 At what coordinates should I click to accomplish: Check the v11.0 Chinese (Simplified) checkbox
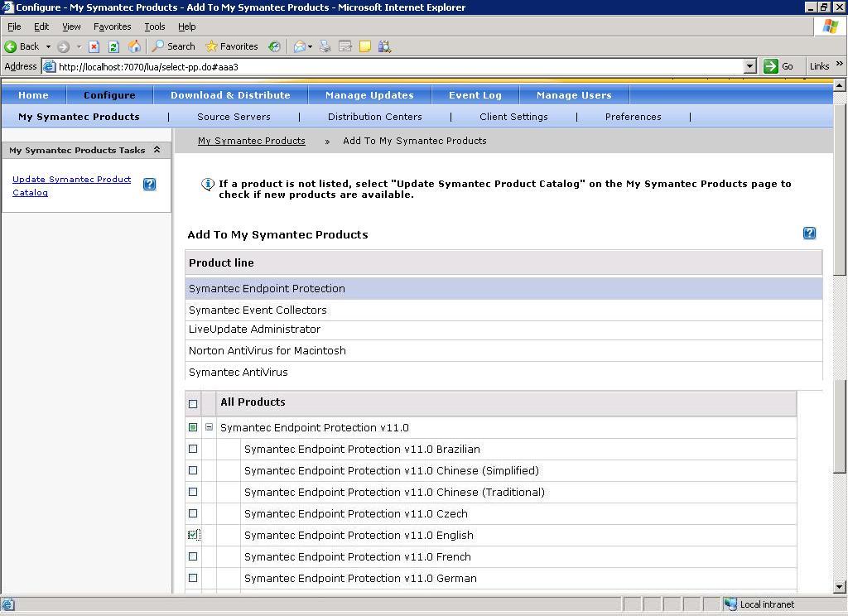193,470
